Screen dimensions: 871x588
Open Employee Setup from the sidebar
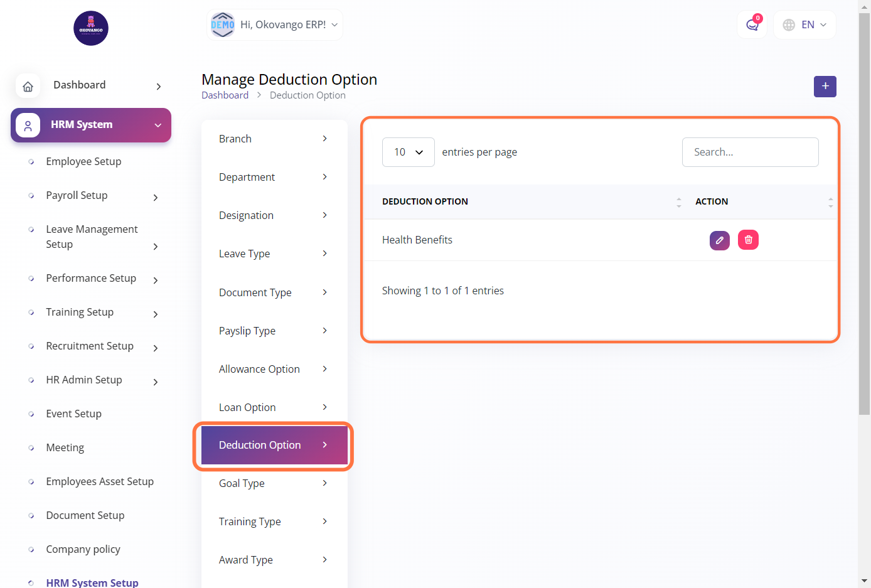coord(83,162)
